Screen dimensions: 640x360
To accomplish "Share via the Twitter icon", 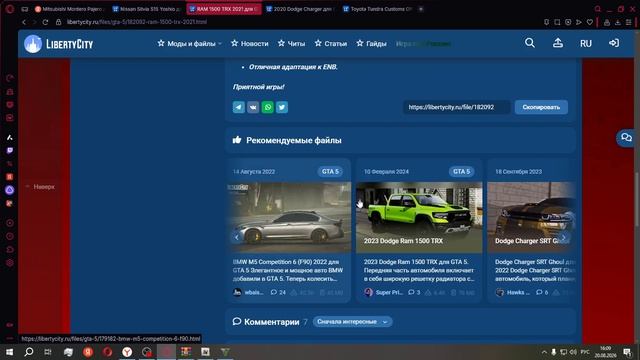I will click(282, 107).
